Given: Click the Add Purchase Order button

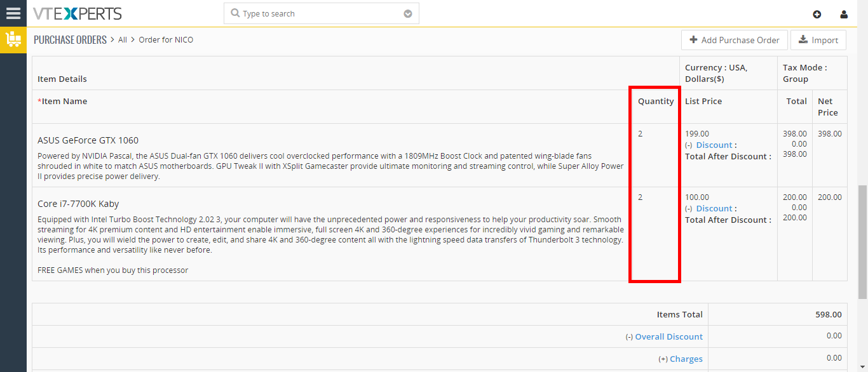Looking at the screenshot, I should tap(735, 40).
